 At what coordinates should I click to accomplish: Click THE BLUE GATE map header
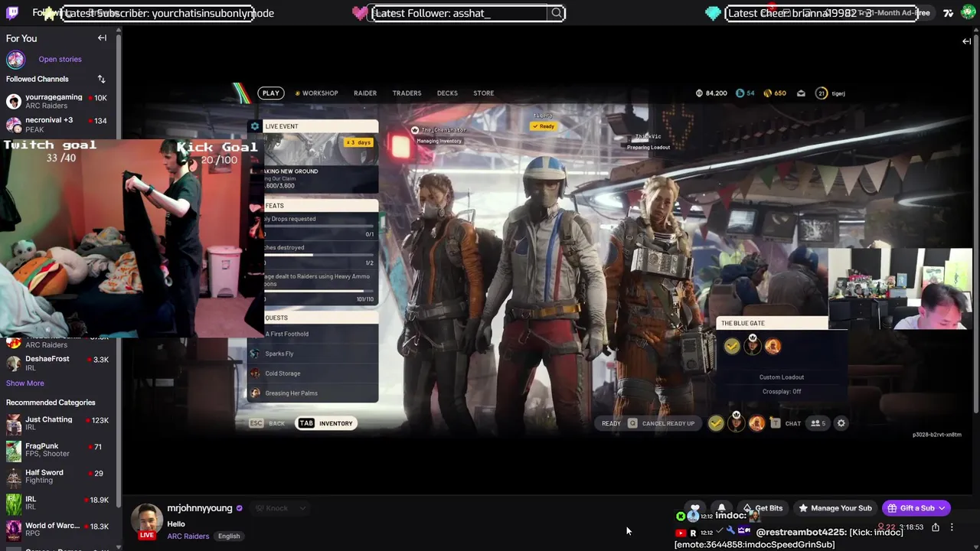772,323
